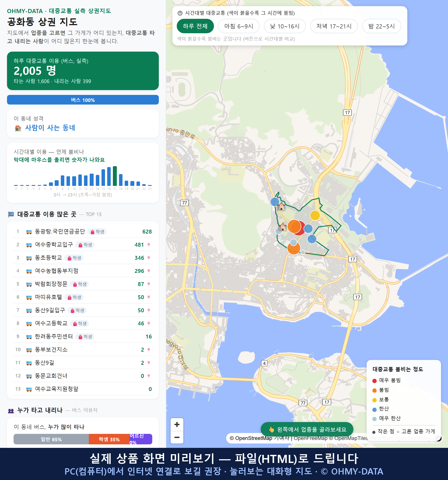Click the 628 count for 동광탕.국민연금공단
The width and height of the screenshot is (448, 480).
pyautogui.click(x=147, y=232)
